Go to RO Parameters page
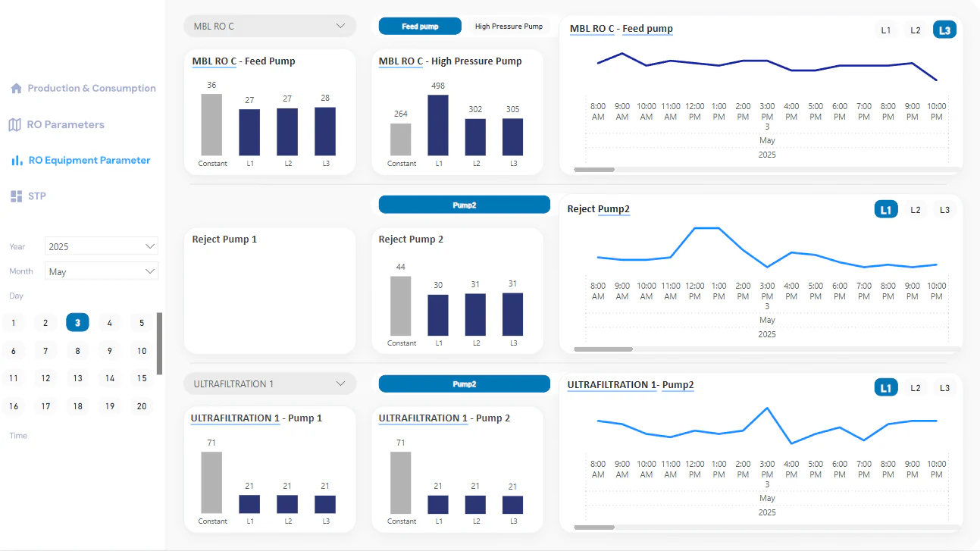980x551 pixels. pyautogui.click(x=66, y=124)
